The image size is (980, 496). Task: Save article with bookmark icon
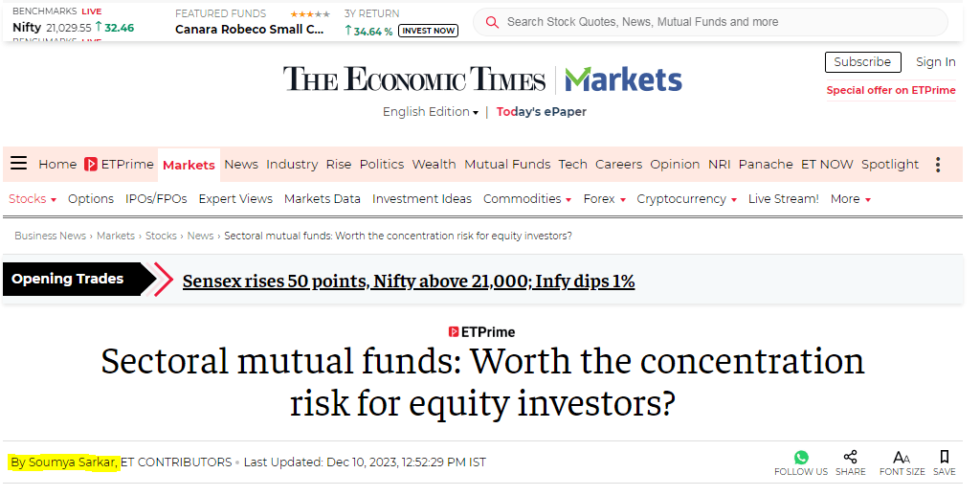pyautogui.click(x=944, y=458)
